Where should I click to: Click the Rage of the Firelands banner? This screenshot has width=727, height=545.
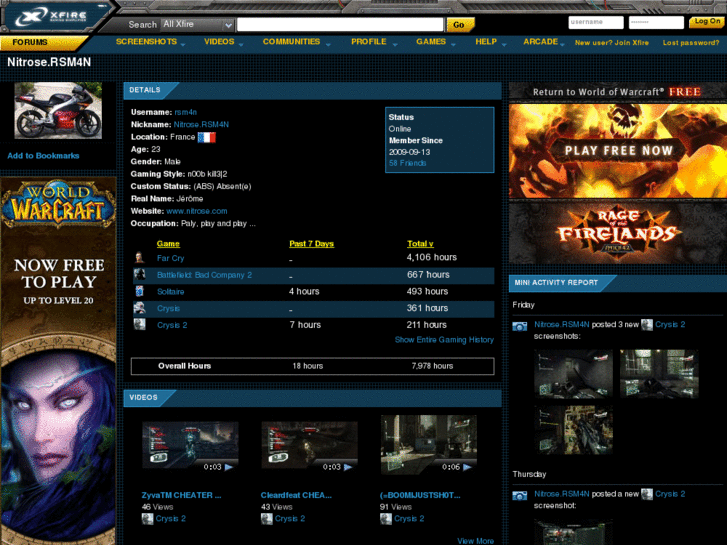pos(618,233)
